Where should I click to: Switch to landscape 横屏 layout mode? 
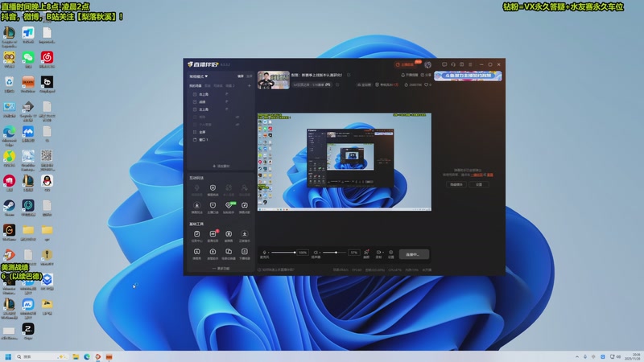pyautogui.click(x=240, y=76)
